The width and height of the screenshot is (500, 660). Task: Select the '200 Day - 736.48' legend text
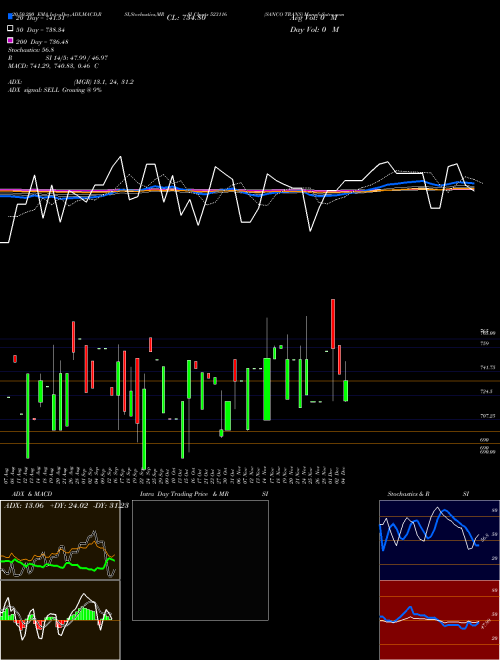(42, 42)
